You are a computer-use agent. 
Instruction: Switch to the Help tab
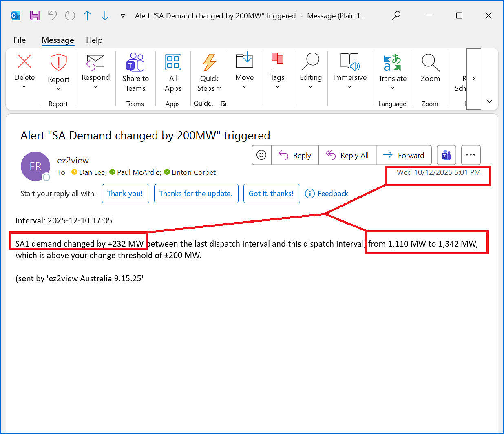[94, 40]
